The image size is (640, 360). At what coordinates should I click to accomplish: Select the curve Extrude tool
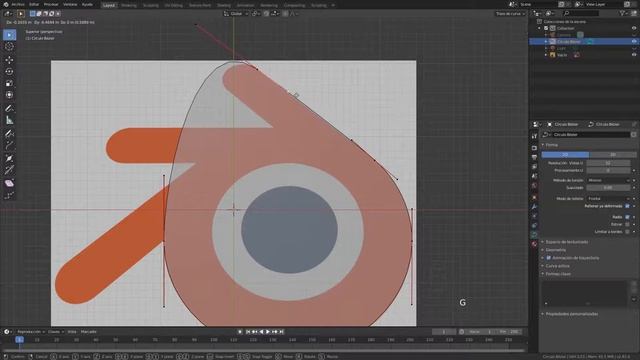[x=9, y=145]
